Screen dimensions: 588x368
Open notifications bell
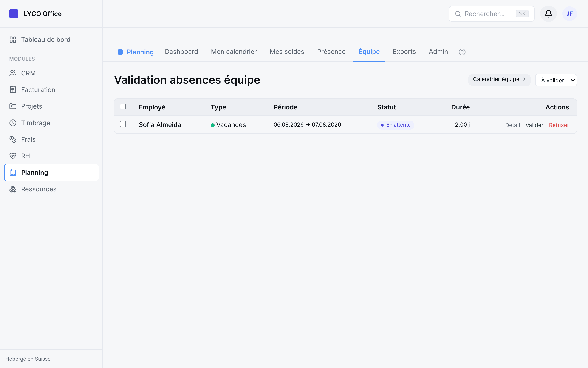548,14
